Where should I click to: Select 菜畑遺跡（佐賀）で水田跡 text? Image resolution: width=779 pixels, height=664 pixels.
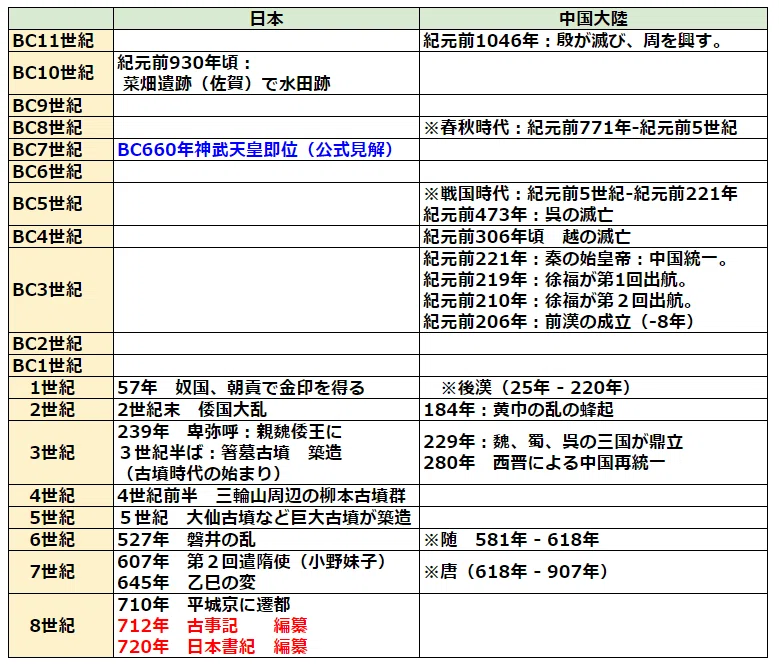226,83
